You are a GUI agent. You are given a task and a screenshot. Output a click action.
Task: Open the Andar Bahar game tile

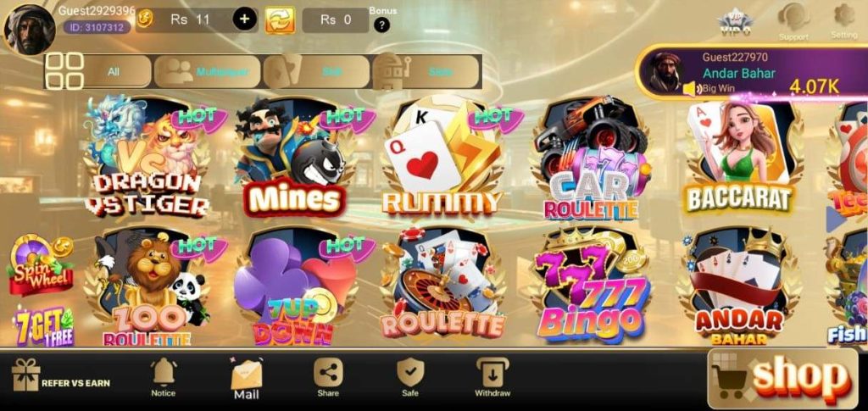[x=739, y=286]
